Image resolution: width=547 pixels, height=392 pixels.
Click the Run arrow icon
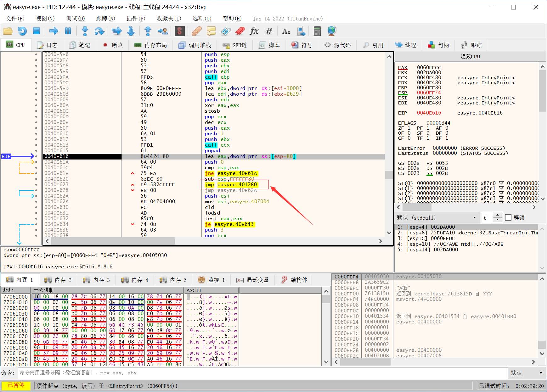pyautogui.click(x=54, y=31)
